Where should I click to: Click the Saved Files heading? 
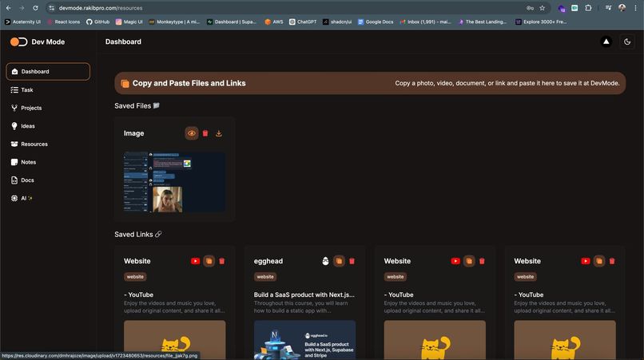click(137, 106)
